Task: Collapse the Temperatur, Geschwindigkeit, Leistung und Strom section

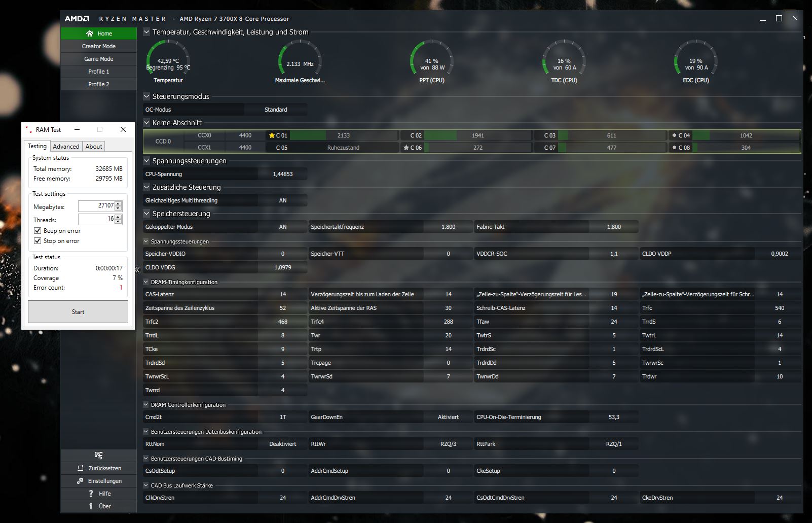Action: click(x=146, y=32)
